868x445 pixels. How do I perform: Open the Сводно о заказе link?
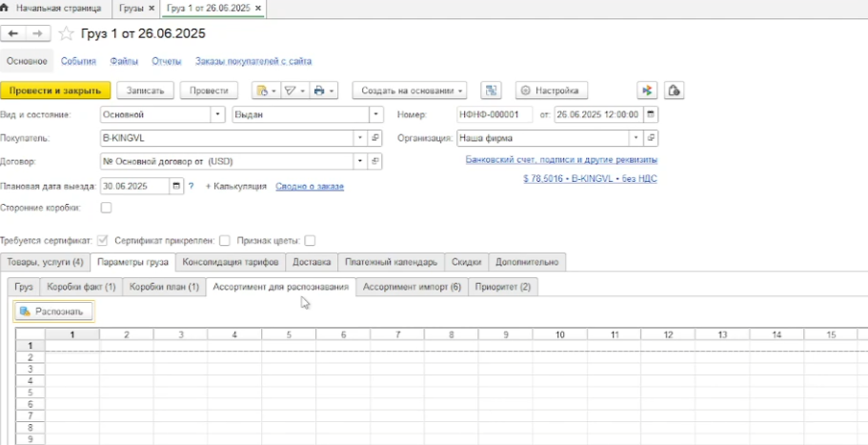pos(309,187)
